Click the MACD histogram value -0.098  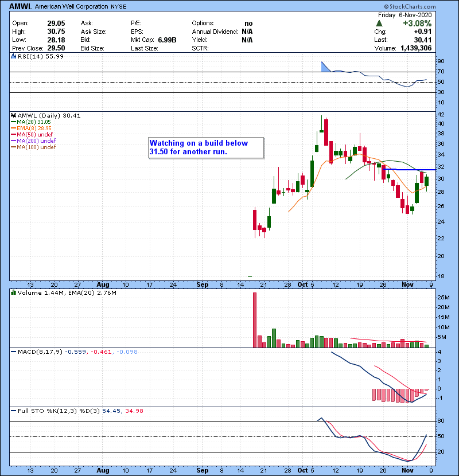point(127,352)
